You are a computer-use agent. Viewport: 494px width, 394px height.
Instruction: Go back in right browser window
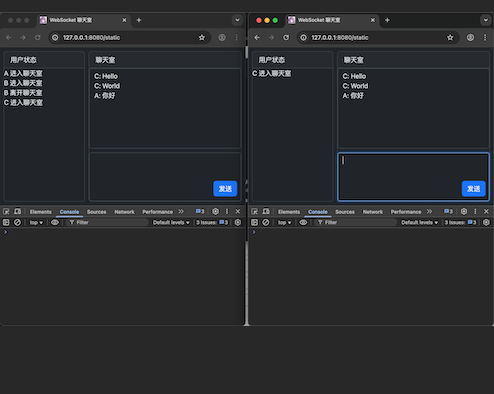click(x=257, y=37)
